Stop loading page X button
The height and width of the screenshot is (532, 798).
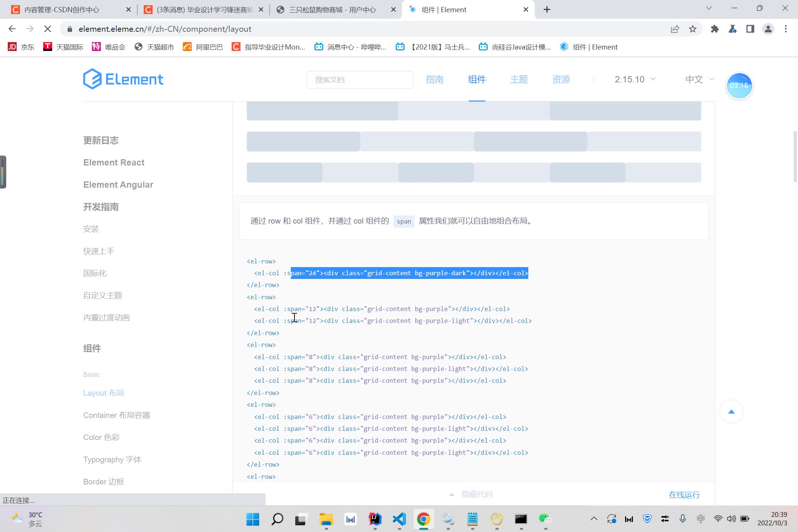[x=47, y=29]
